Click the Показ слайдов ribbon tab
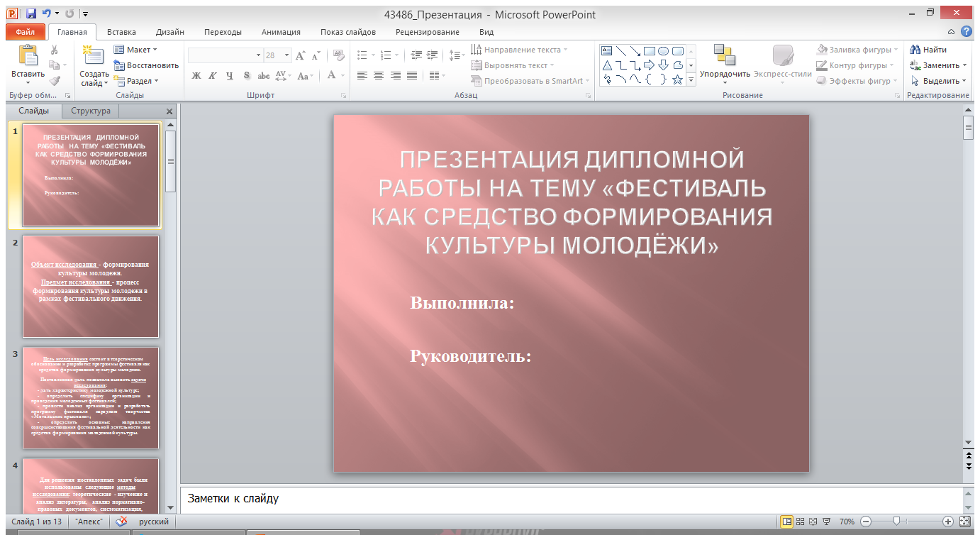The image size is (980, 535). point(348,32)
